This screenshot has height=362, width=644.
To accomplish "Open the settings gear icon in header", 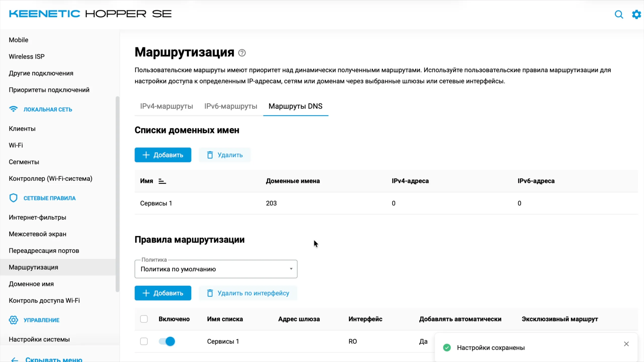I will pyautogui.click(x=636, y=15).
